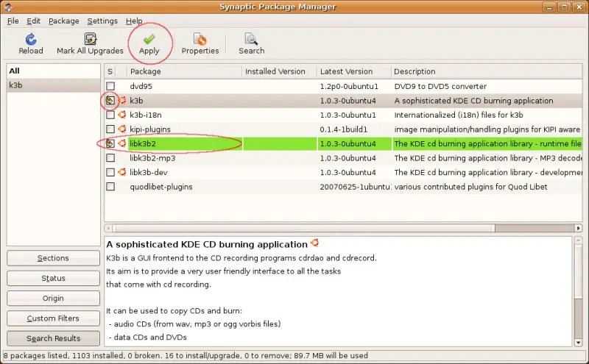The image size is (589, 364).
Task: Click description pane scroll down arrow
Action: click(578, 342)
